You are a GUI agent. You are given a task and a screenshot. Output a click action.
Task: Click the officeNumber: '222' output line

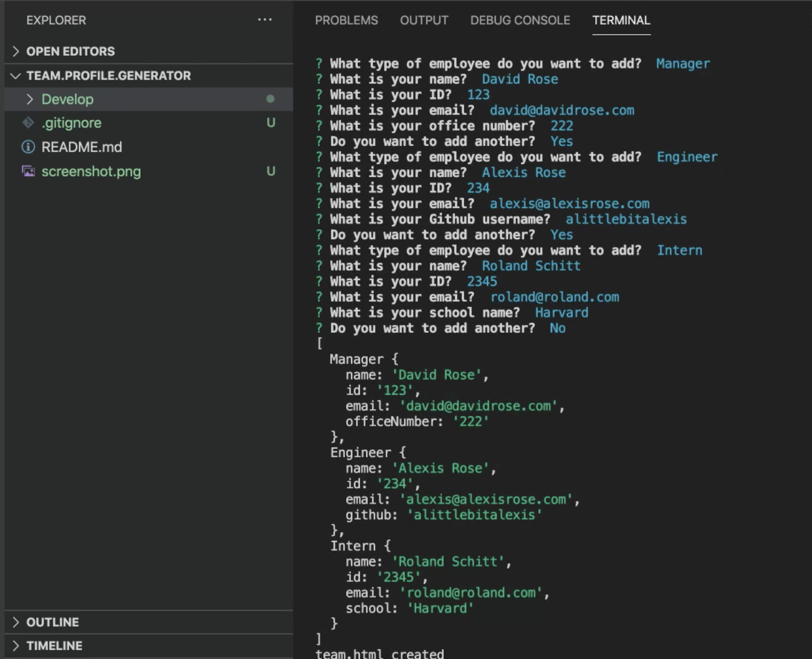tap(417, 421)
